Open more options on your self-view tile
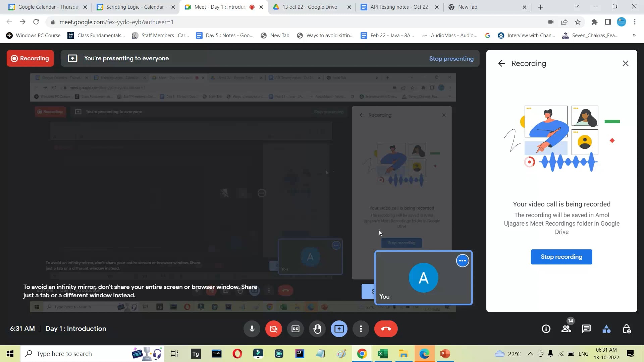 click(462, 260)
